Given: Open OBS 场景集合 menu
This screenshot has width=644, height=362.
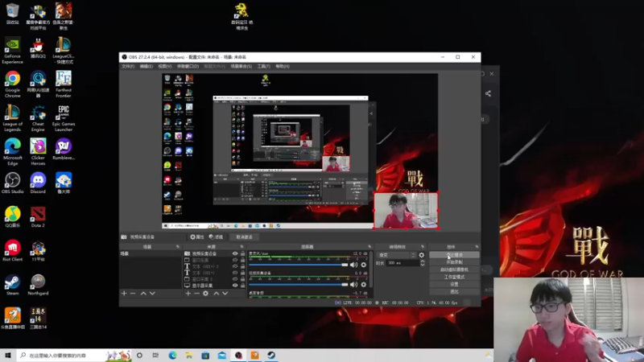Looking at the screenshot, I should coord(241,66).
